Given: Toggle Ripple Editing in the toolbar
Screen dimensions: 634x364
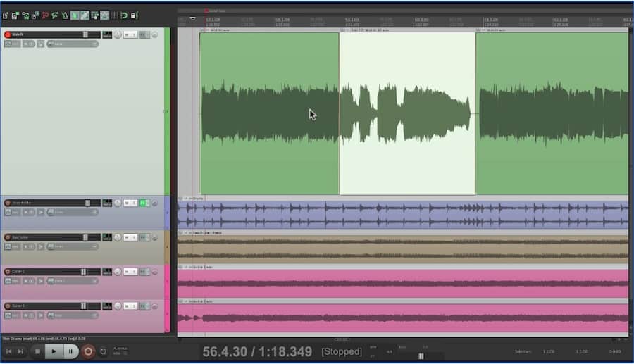Looking at the screenshot, I should [94, 15].
